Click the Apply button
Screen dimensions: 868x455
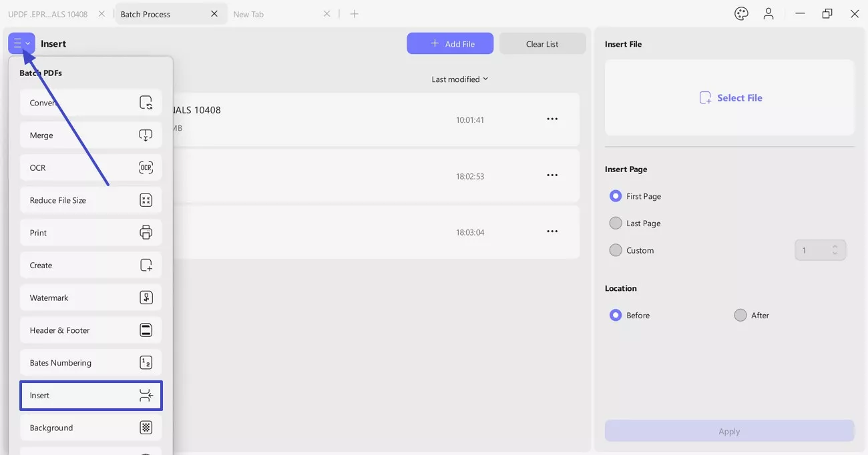[x=730, y=431]
